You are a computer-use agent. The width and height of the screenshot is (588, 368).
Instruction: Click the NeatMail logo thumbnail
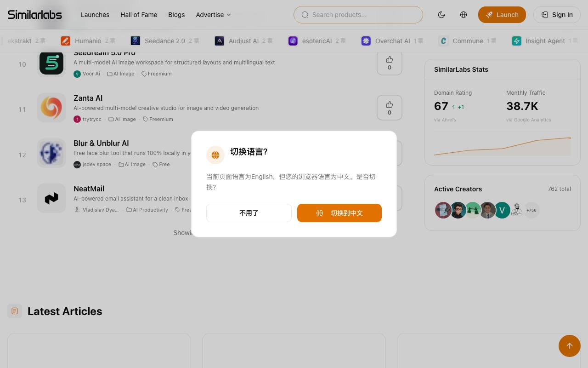pos(51,198)
